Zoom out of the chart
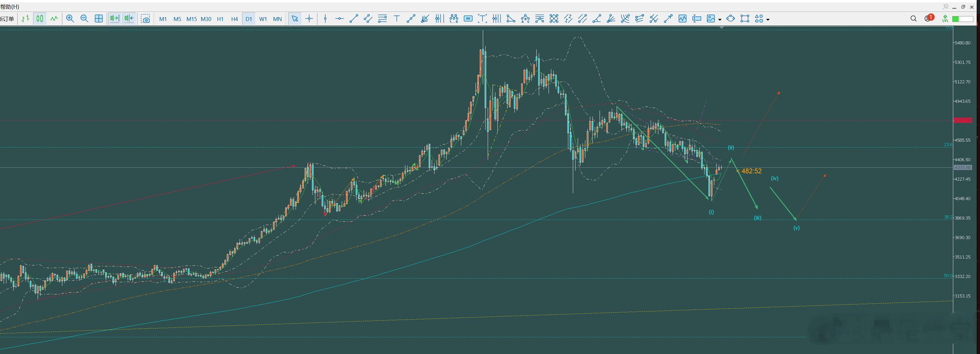 tap(85, 19)
